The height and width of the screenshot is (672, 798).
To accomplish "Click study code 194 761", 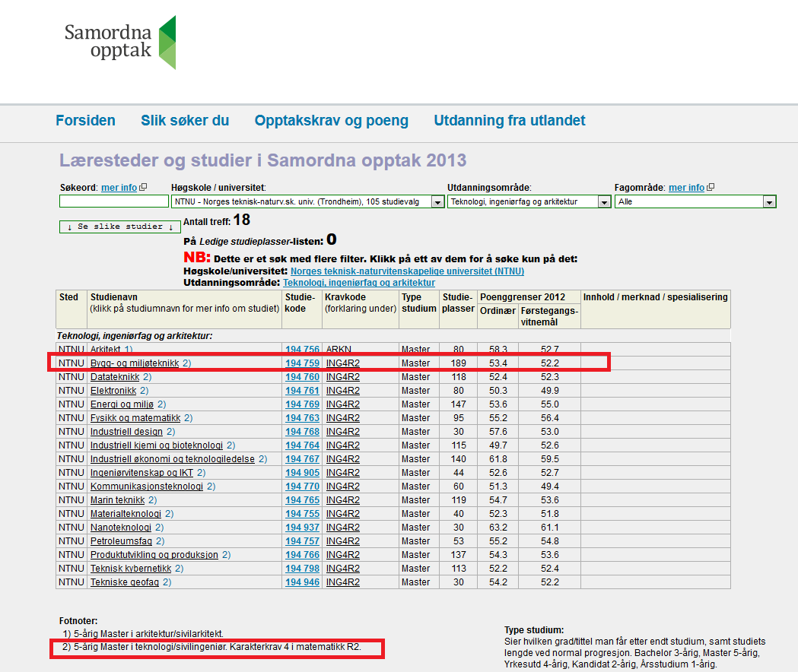I will point(302,391).
